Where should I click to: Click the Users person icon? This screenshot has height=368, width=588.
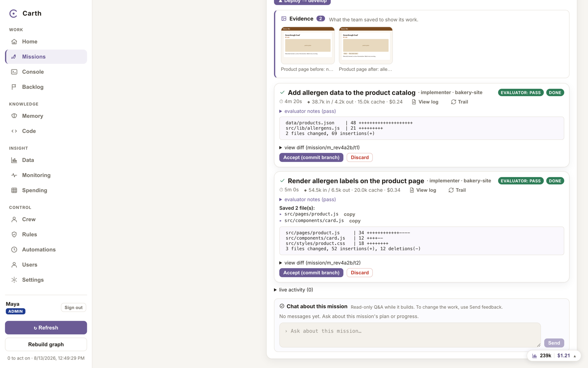[x=14, y=265]
